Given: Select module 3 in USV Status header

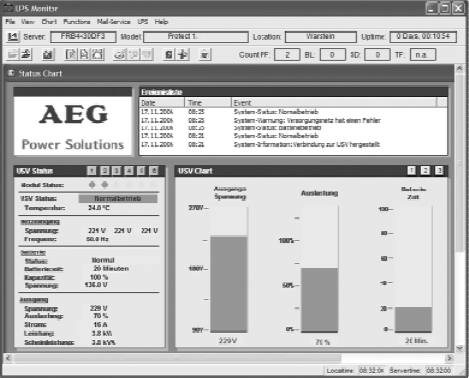Looking at the screenshot, I should (x=117, y=171).
